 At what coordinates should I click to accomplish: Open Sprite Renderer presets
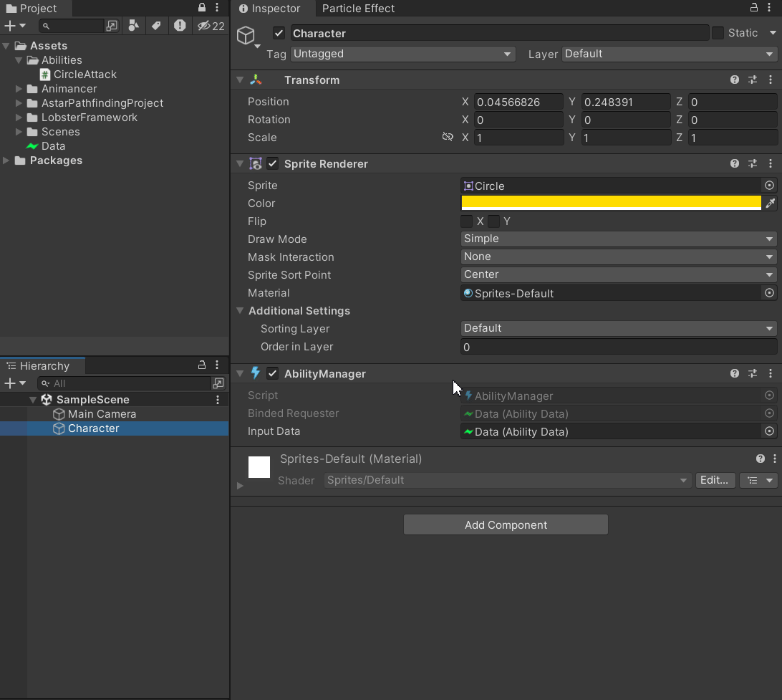click(x=753, y=163)
